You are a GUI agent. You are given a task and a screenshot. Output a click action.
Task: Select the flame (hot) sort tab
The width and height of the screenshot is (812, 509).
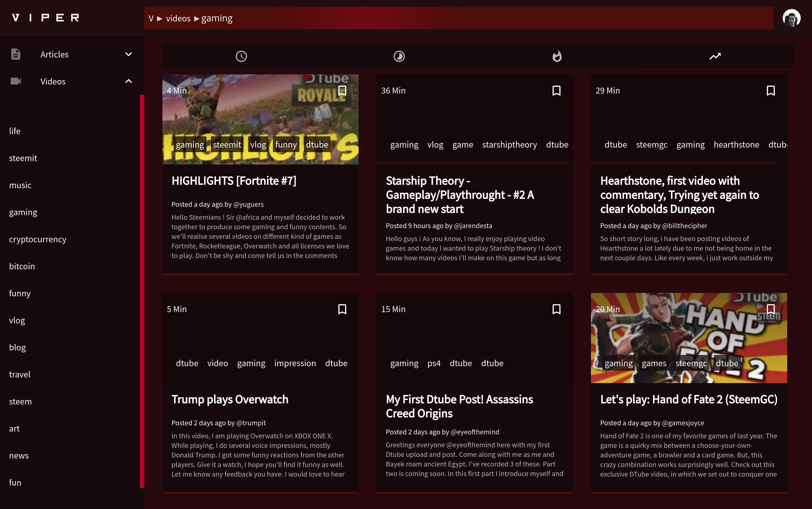pos(557,56)
